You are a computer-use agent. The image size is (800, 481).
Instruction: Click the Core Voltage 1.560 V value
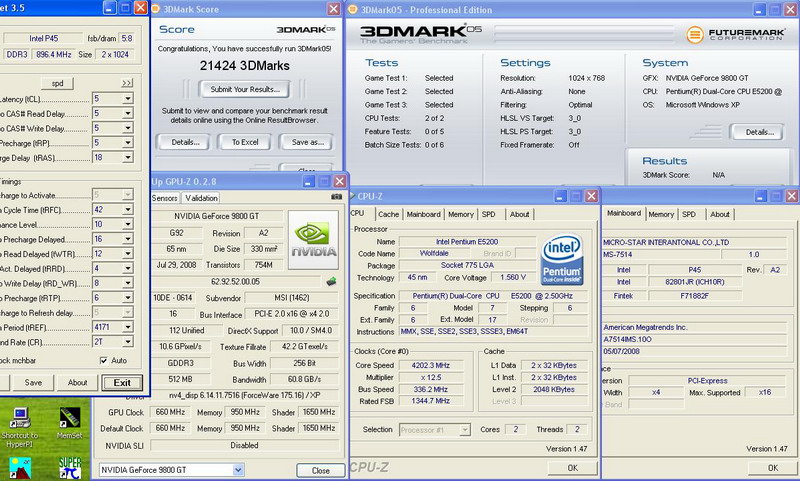[513, 277]
